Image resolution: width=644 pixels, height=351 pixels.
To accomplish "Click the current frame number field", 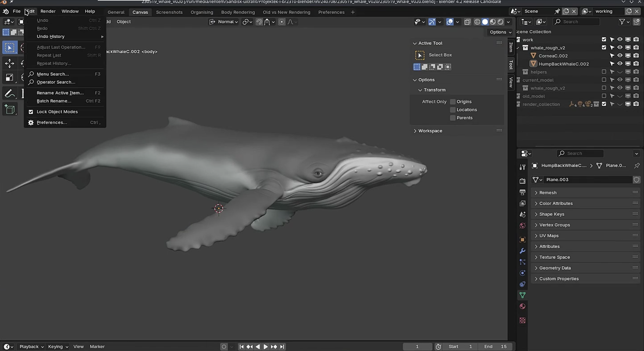I will (417, 346).
